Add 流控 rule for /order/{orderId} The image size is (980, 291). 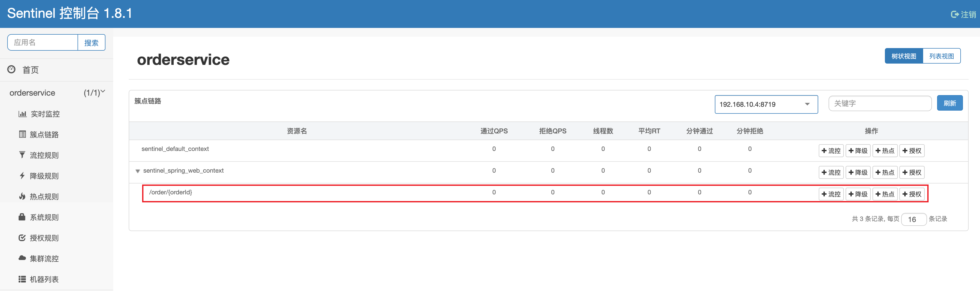(831, 194)
